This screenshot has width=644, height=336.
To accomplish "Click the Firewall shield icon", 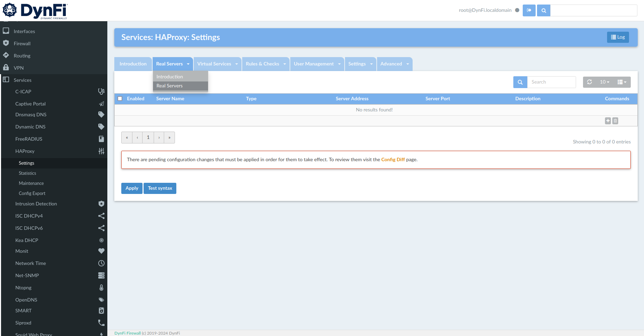I will 6,43.
